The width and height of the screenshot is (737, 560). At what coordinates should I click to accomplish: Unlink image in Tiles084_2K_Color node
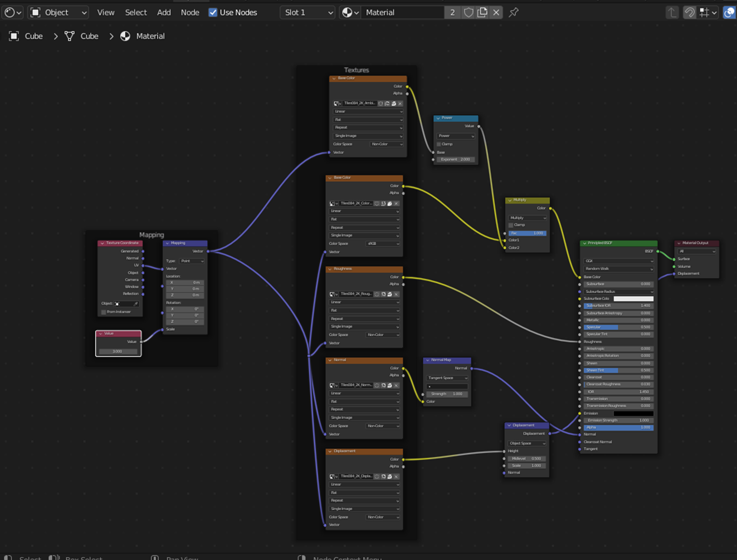click(x=396, y=204)
